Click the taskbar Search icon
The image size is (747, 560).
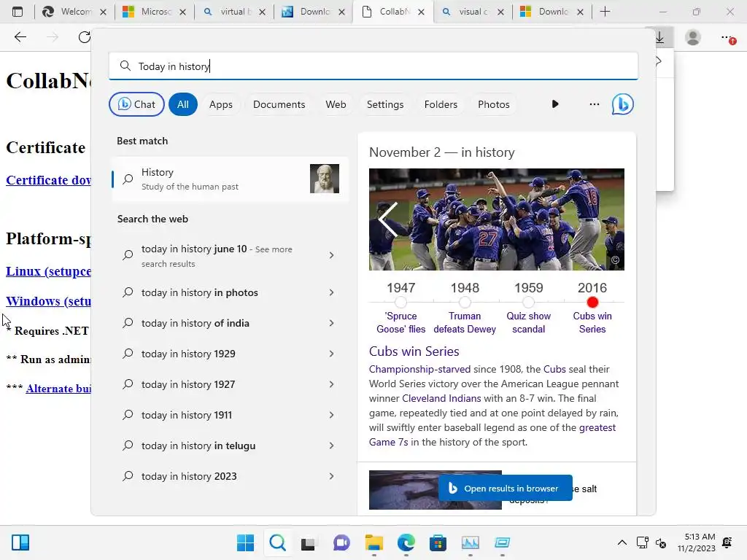[277, 542]
